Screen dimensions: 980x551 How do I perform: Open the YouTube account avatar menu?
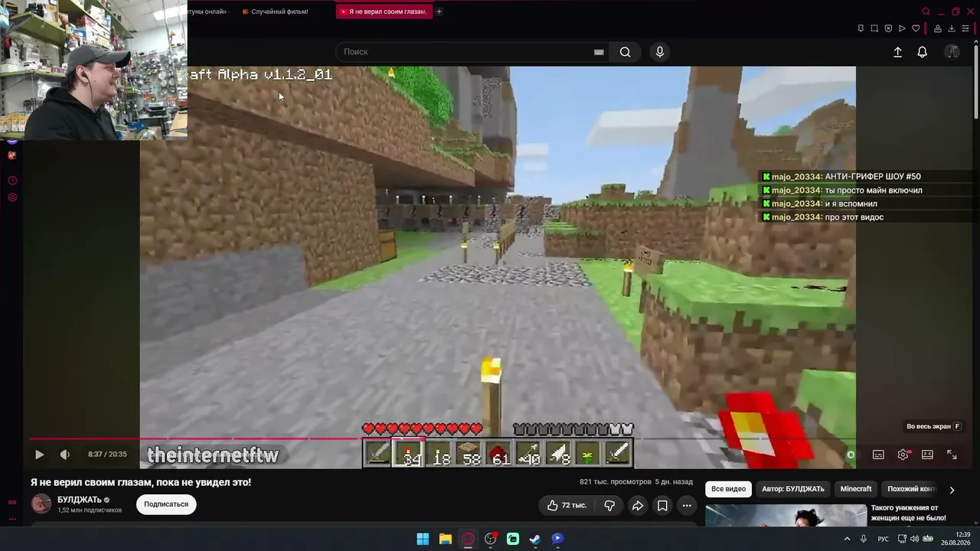(x=952, y=52)
